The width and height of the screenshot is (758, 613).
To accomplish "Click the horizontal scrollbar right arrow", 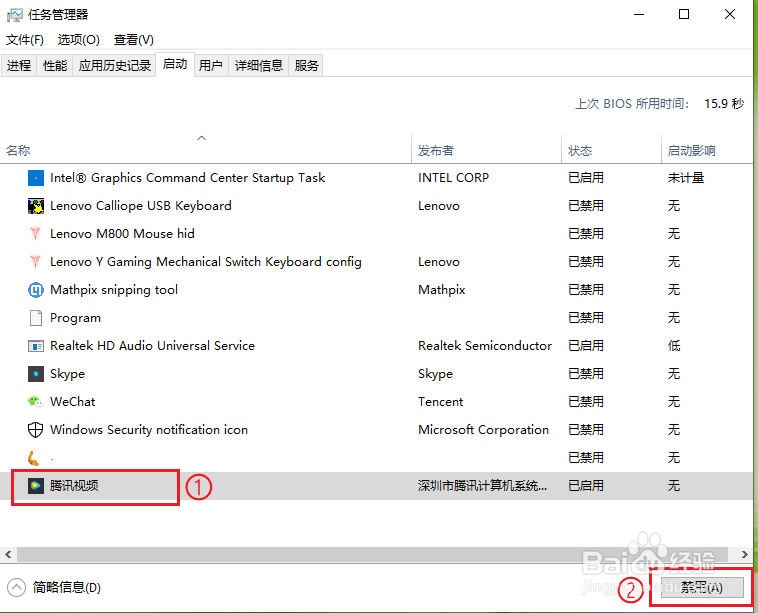I will [745, 555].
